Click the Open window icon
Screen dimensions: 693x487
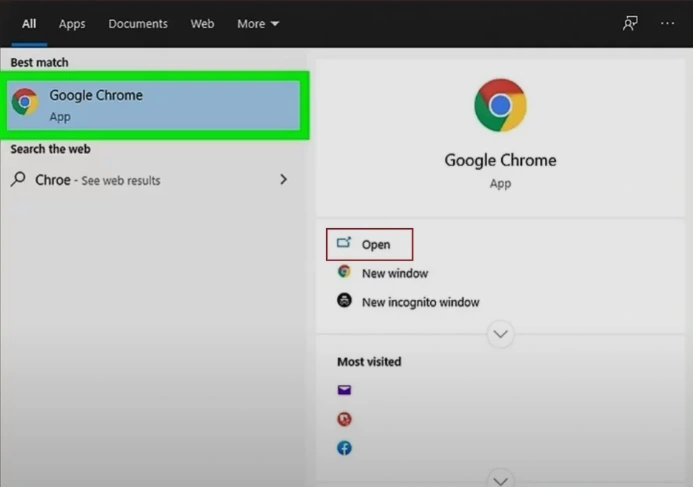coord(344,243)
